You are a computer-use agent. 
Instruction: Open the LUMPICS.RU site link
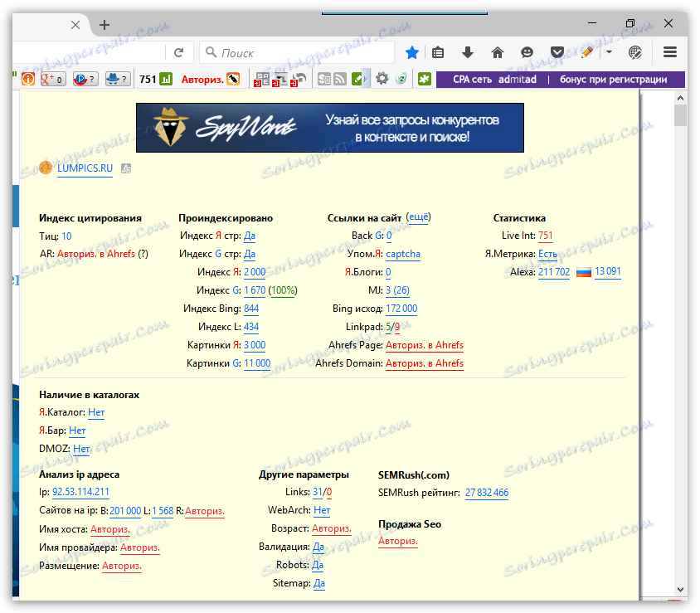(x=85, y=168)
